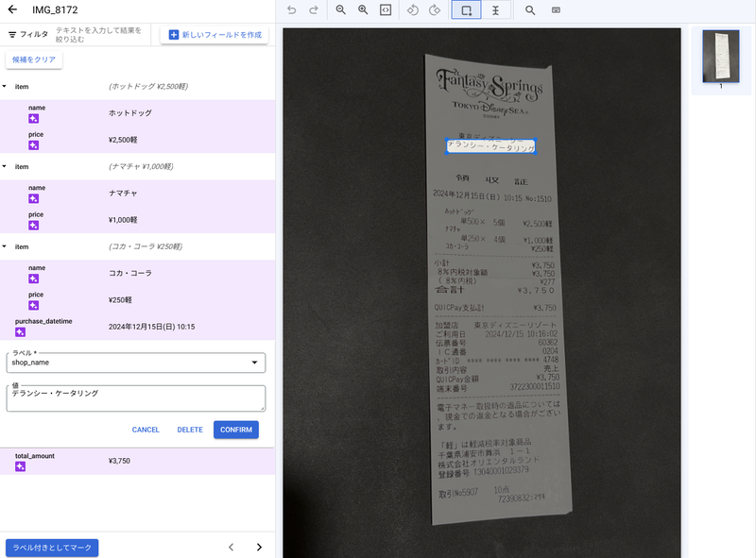756x558 pixels.
Task: Open the keyboard shortcuts icon
Action: (556, 10)
